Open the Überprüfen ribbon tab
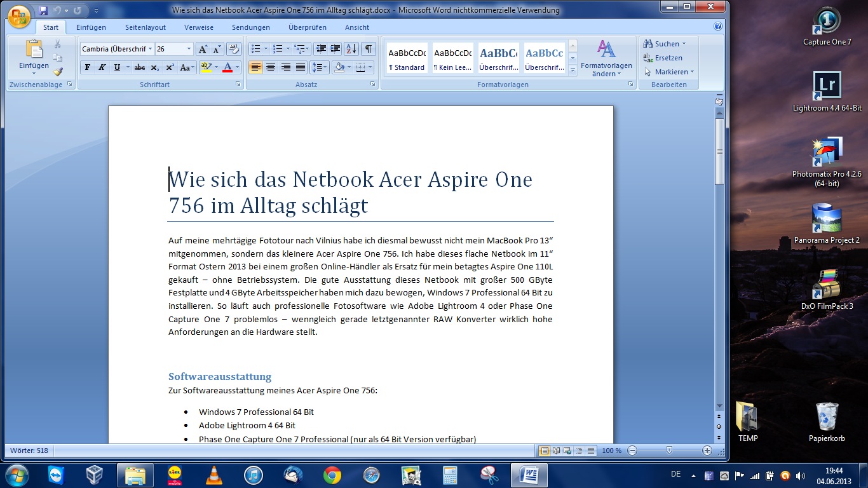This screenshot has height=488, width=868. pos(308,27)
